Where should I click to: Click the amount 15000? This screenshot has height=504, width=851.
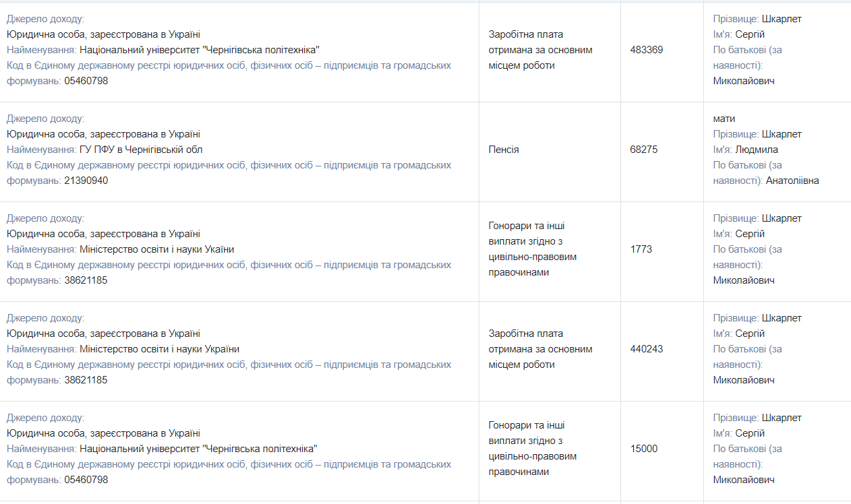point(643,449)
